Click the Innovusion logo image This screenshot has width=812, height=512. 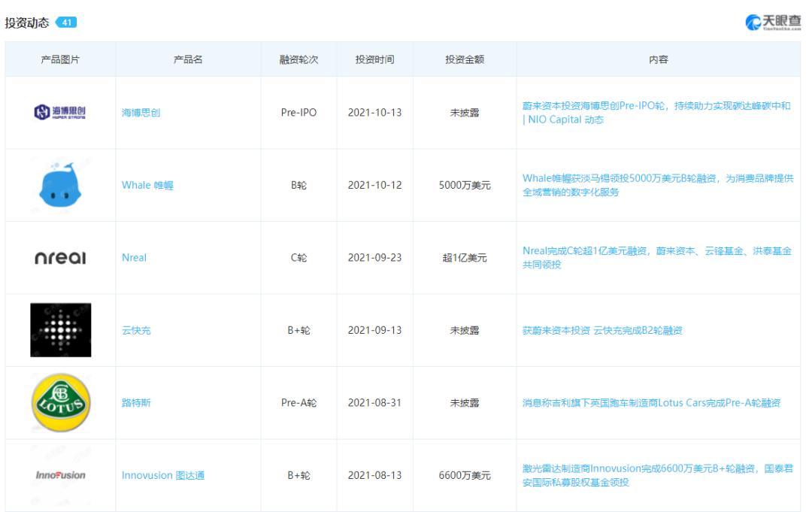[61, 475]
